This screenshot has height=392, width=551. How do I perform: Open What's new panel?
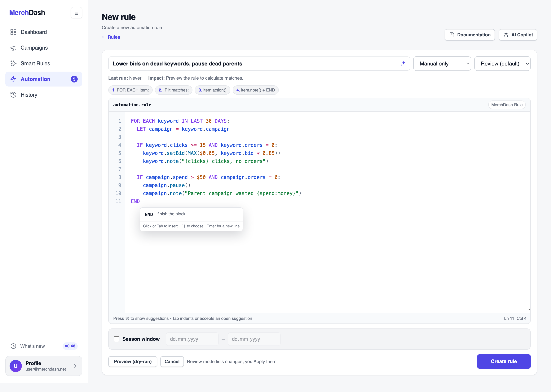pyautogui.click(x=44, y=346)
